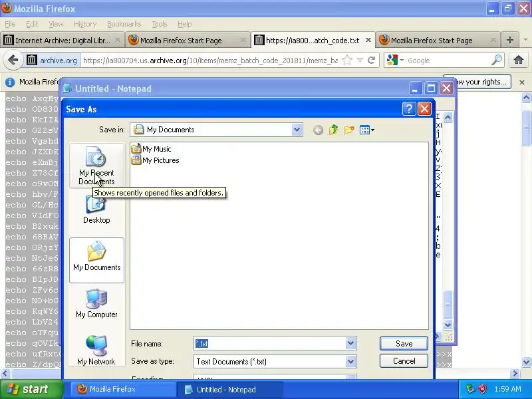Image resolution: width=532 pixels, height=399 pixels.
Task: Switch to the last Firefox Start Page tab
Action: pos(438,41)
